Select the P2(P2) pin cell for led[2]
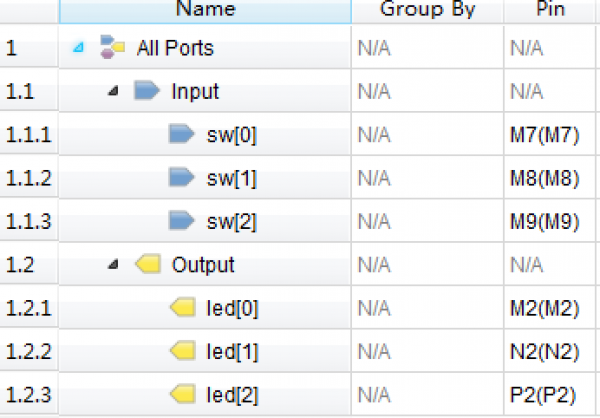Screen dimensions: 600x418 tap(549, 394)
